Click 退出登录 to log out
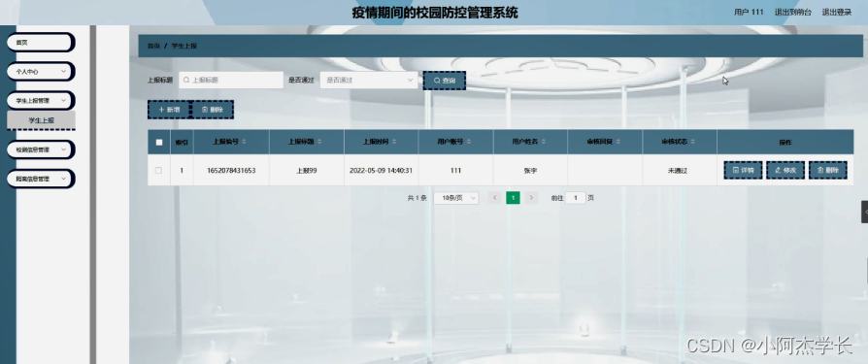Screen dimensions: 868x364 pyautogui.click(x=837, y=13)
